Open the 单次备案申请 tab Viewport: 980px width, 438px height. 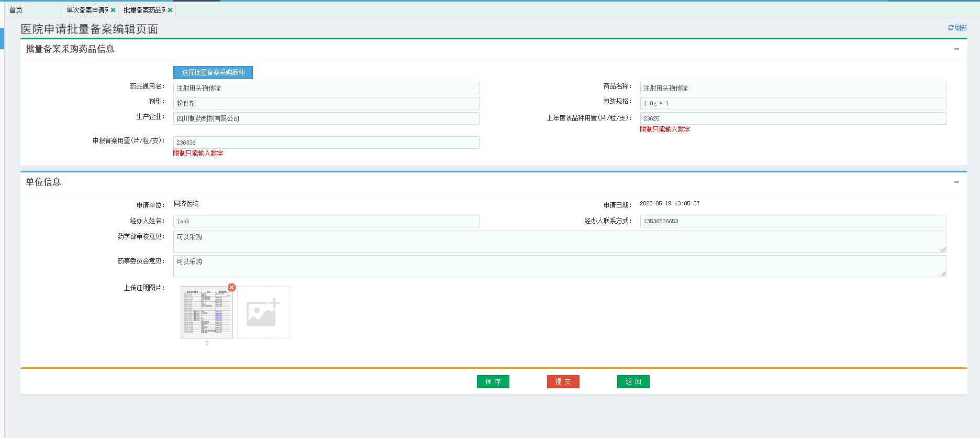87,10
